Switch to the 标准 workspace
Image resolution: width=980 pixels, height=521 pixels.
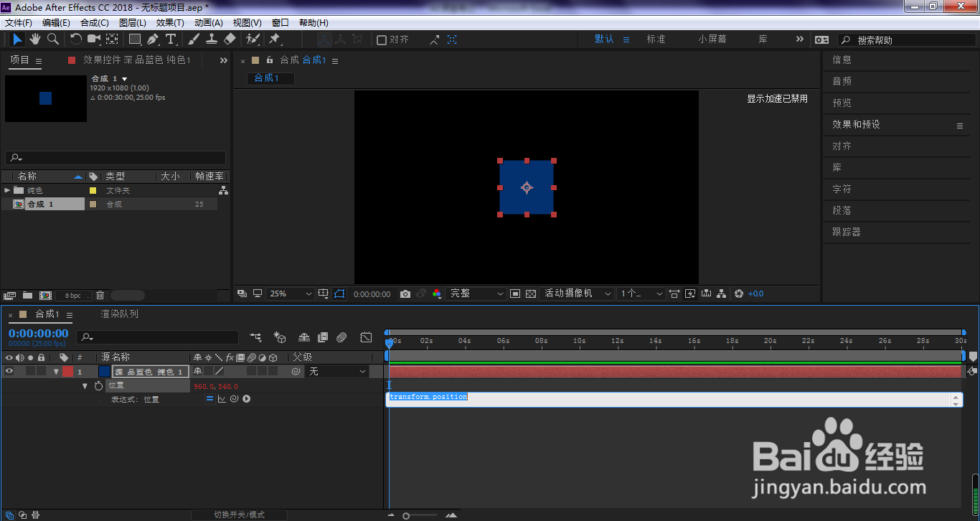click(656, 39)
